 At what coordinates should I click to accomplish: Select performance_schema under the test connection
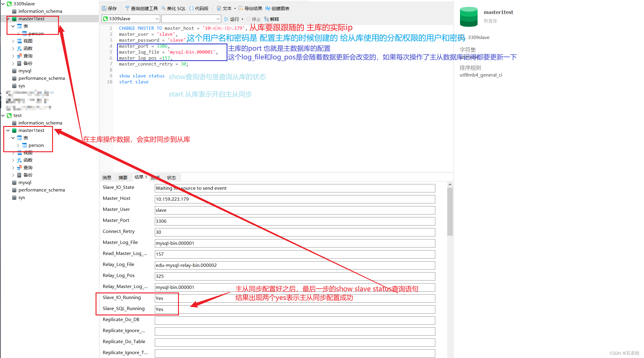[41, 190]
